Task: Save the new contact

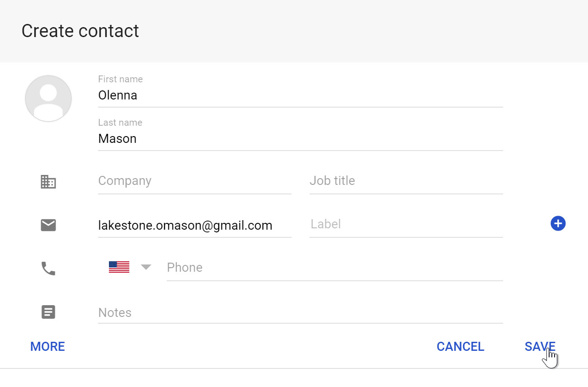Action: (540, 346)
